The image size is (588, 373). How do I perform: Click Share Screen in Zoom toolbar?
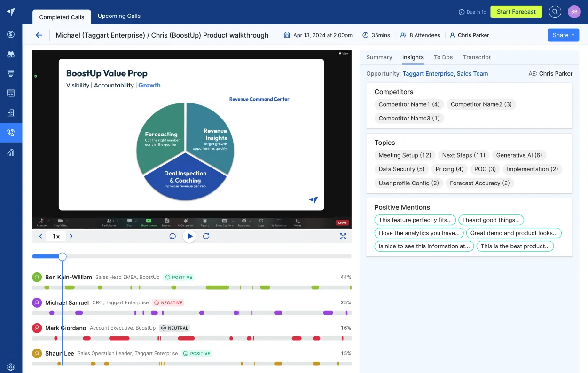pos(149,222)
